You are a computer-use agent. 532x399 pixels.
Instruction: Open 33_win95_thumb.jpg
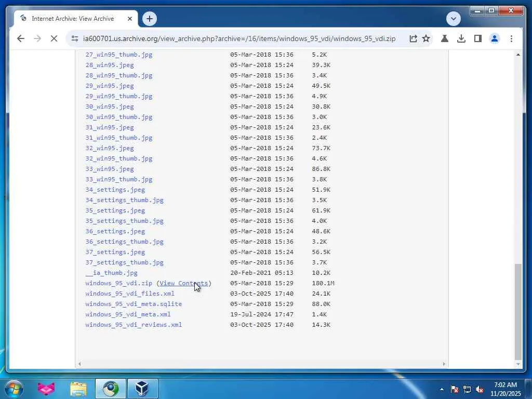[x=119, y=179]
